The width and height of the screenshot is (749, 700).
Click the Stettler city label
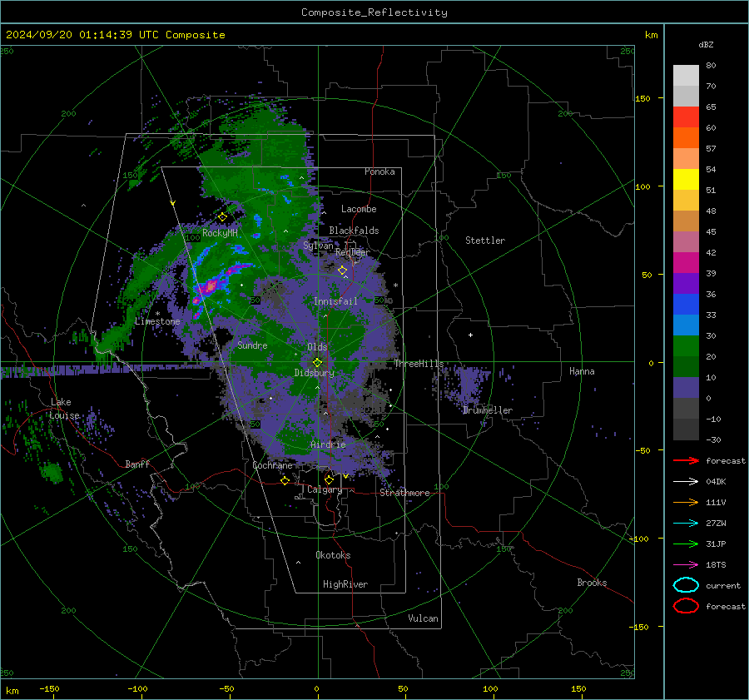pyautogui.click(x=485, y=241)
